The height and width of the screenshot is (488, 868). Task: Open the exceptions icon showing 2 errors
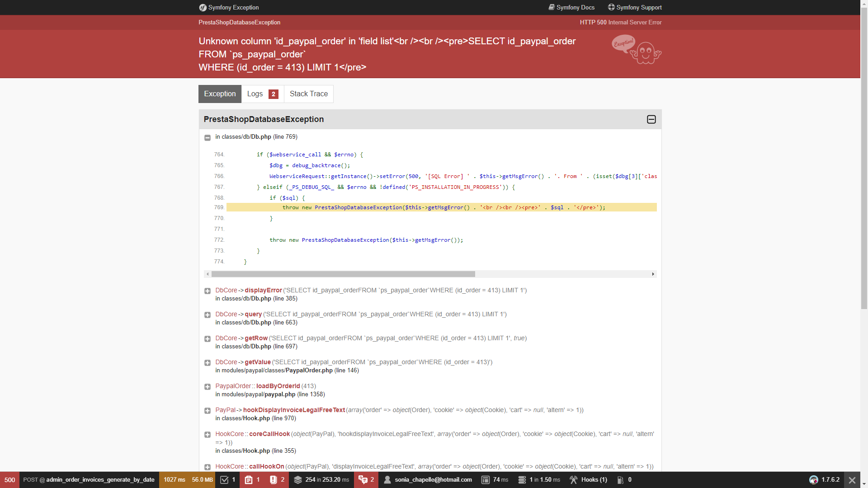tap(273, 480)
